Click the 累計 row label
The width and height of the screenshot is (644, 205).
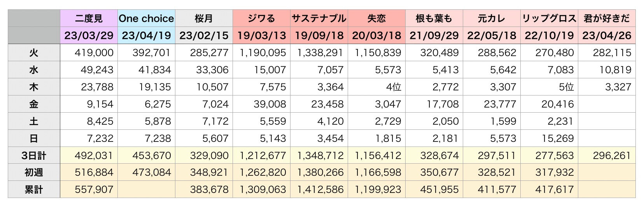click(x=34, y=189)
